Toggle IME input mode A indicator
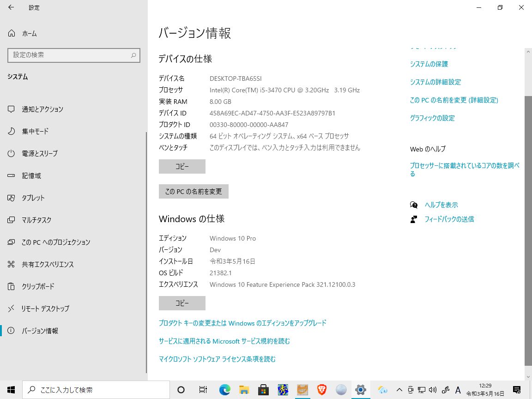Image resolution: width=532 pixels, height=399 pixels. click(458, 390)
